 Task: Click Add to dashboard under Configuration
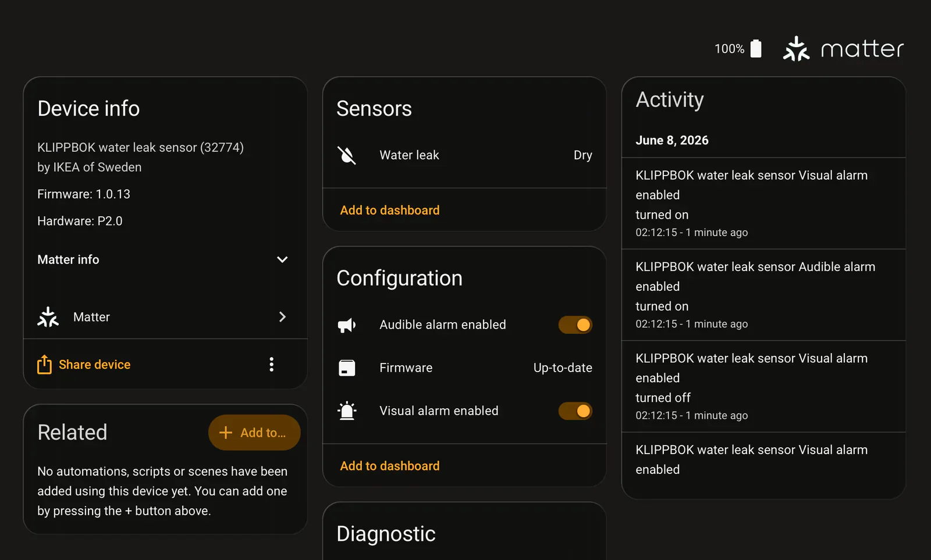[x=390, y=466]
